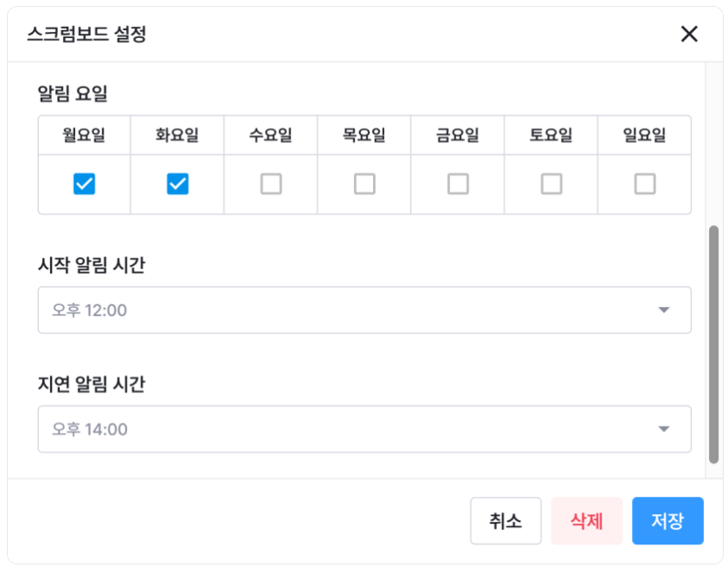728x567 pixels.
Task: Tick the 금요일 checkbox
Action: pyautogui.click(x=458, y=184)
